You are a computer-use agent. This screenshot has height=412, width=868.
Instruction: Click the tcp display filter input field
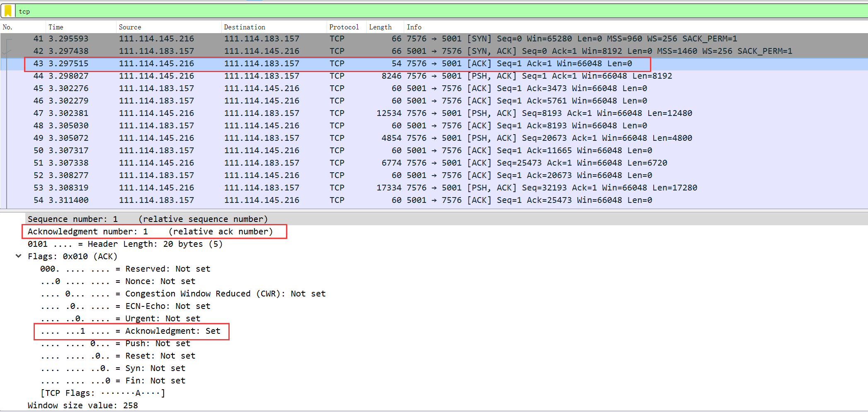tap(415, 11)
